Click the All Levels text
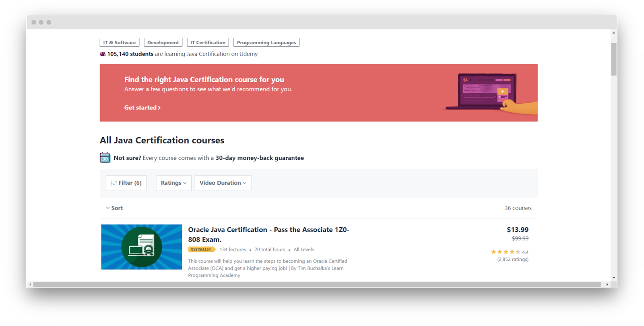The width and height of the screenshot is (644, 326). [x=303, y=250]
